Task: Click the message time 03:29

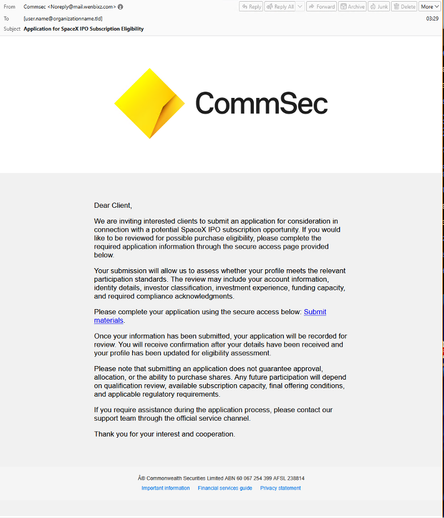Action: pyautogui.click(x=432, y=19)
